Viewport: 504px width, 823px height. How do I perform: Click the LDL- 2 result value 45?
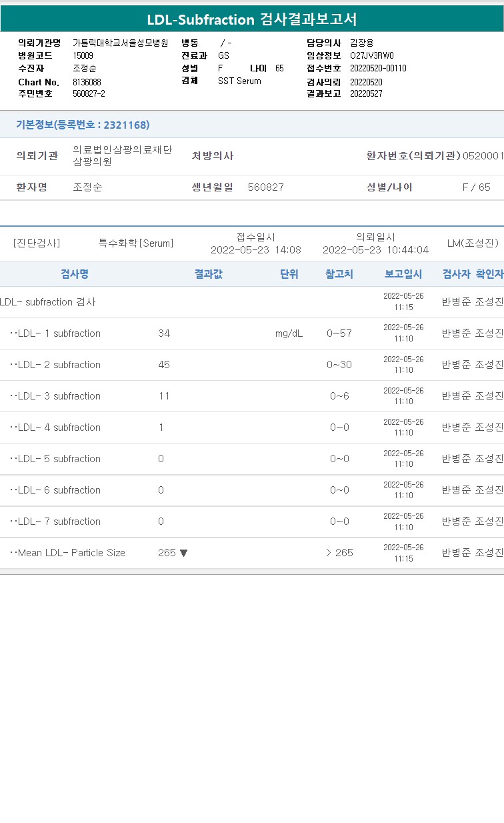coord(164,365)
